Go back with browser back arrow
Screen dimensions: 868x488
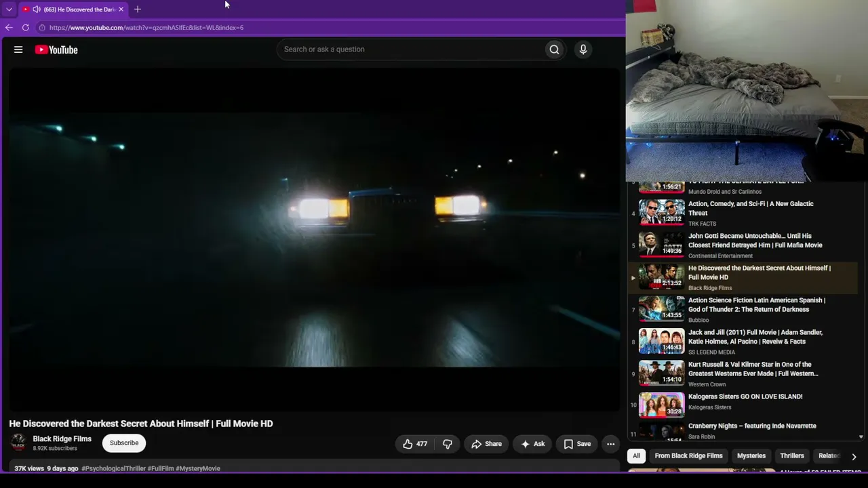click(x=9, y=28)
